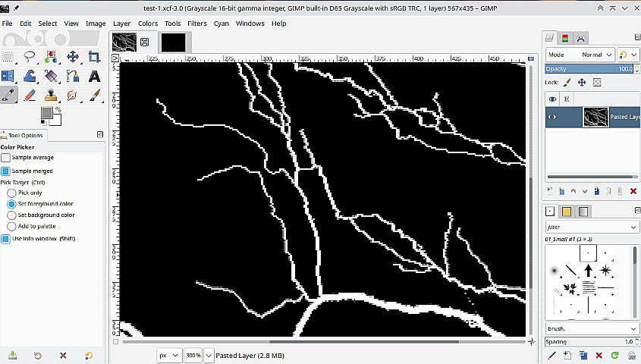
Task: Switch to the second image tab thumbnail
Action: coord(173,42)
